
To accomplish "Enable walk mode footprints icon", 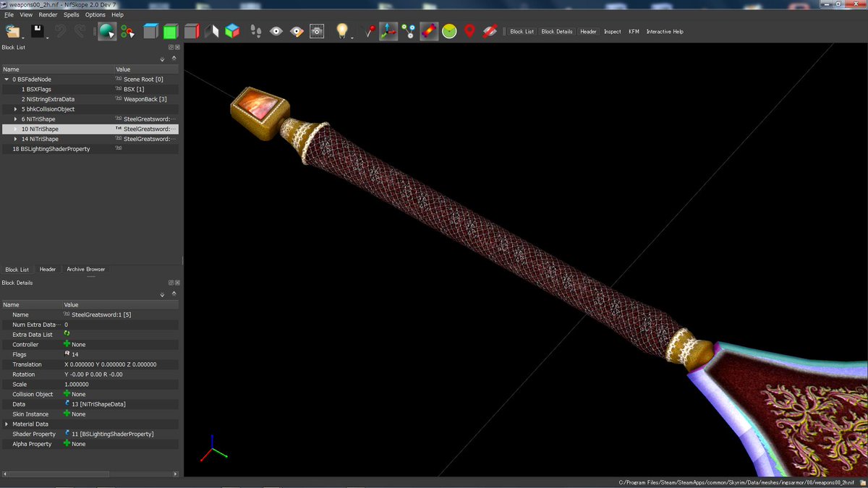I will [256, 31].
